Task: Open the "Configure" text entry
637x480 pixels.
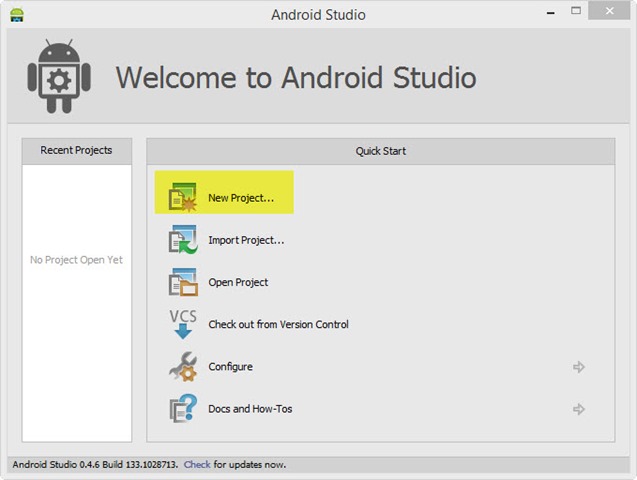Action: pos(230,367)
